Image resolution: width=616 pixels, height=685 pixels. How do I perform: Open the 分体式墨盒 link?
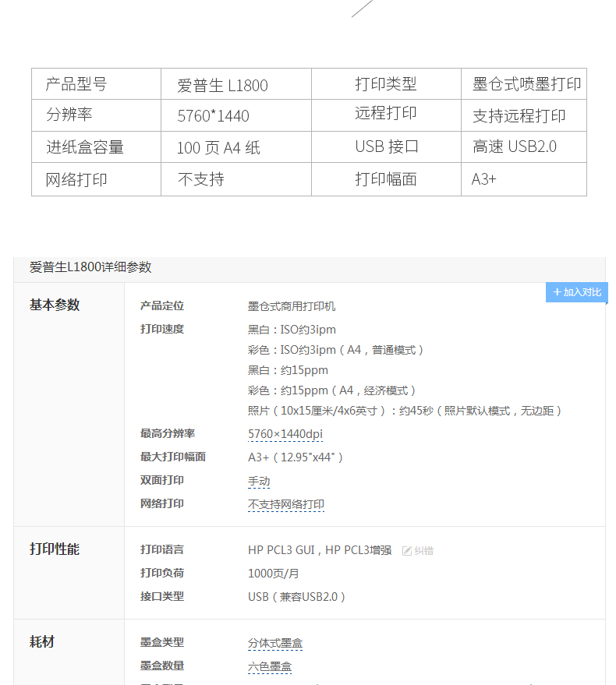(x=275, y=644)
